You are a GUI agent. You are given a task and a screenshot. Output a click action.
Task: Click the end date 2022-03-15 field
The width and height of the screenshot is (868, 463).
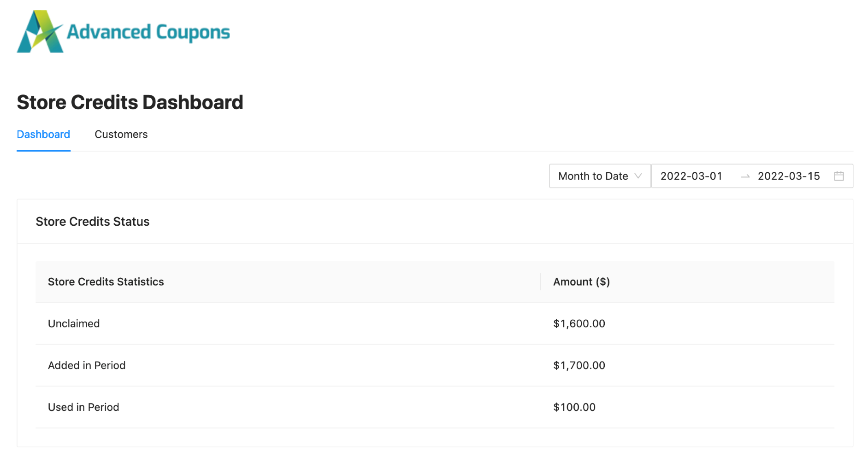point(789,176)
